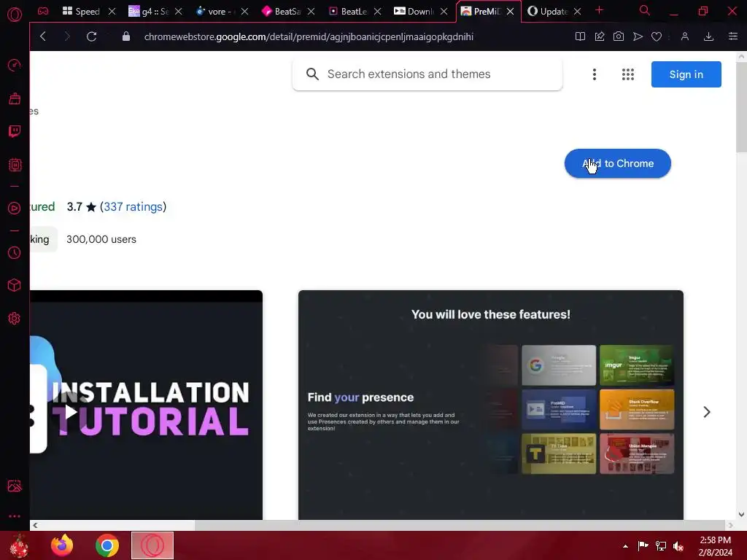Open the 'You will love these features' screenshot
Viewport: 747px width, 560px height.
coord(491,405)
